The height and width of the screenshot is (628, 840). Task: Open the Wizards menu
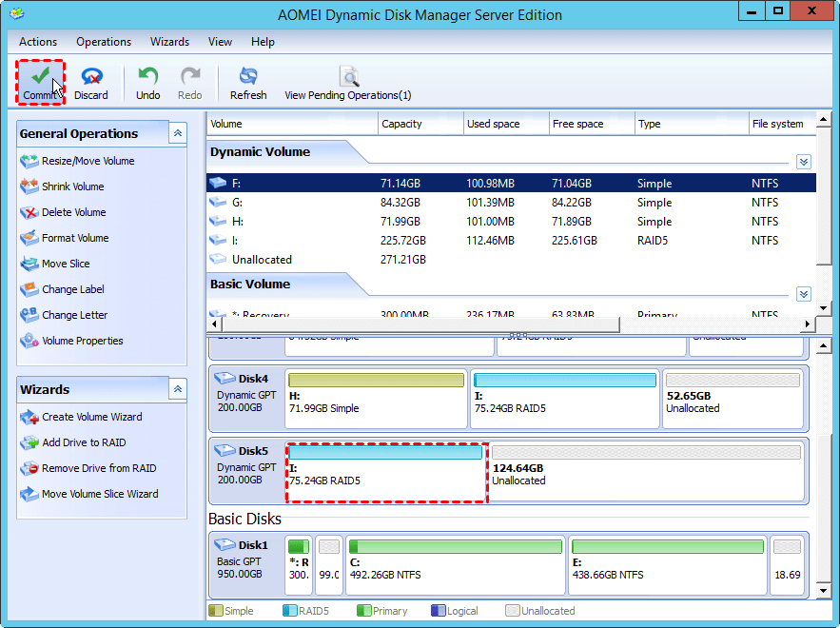pos(169,42)
